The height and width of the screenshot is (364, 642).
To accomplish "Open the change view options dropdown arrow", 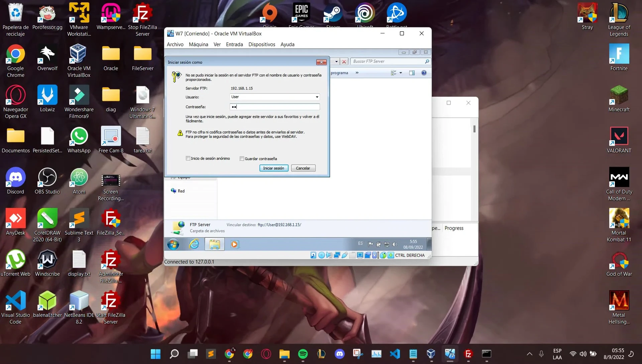I will click(401, 73).
